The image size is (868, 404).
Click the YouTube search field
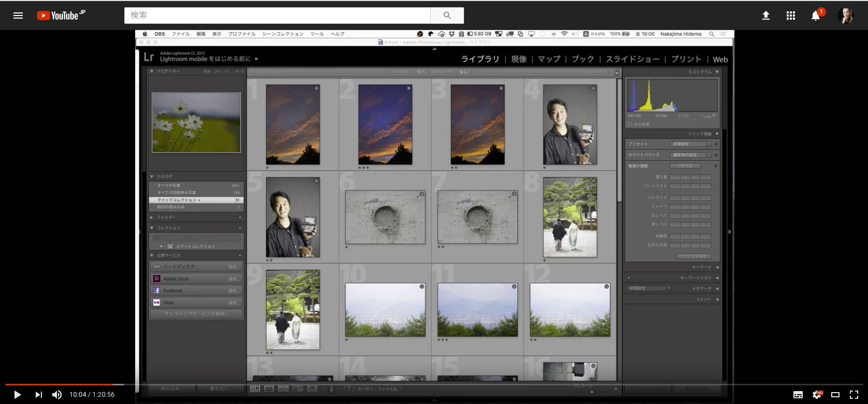pyautogui.click(x=277, y=16)
